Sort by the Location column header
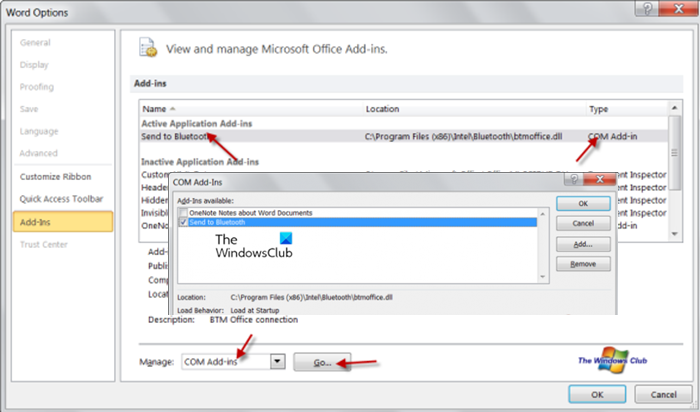700x412 pixels. point(382,109)
